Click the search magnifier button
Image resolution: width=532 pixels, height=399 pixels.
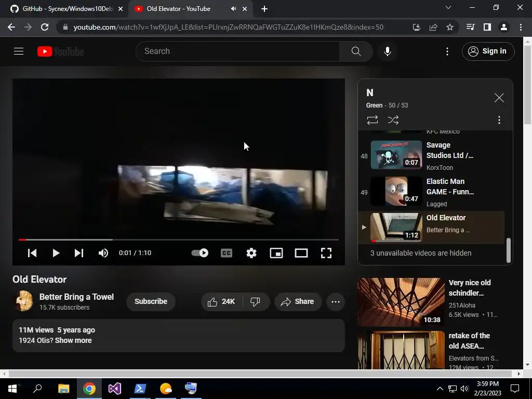click(356, 51)
